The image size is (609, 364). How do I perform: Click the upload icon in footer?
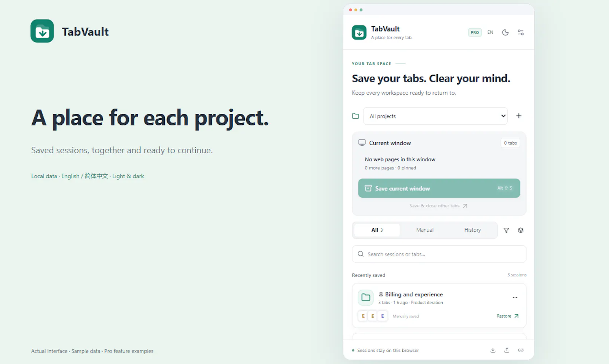(x=507, y=350)
